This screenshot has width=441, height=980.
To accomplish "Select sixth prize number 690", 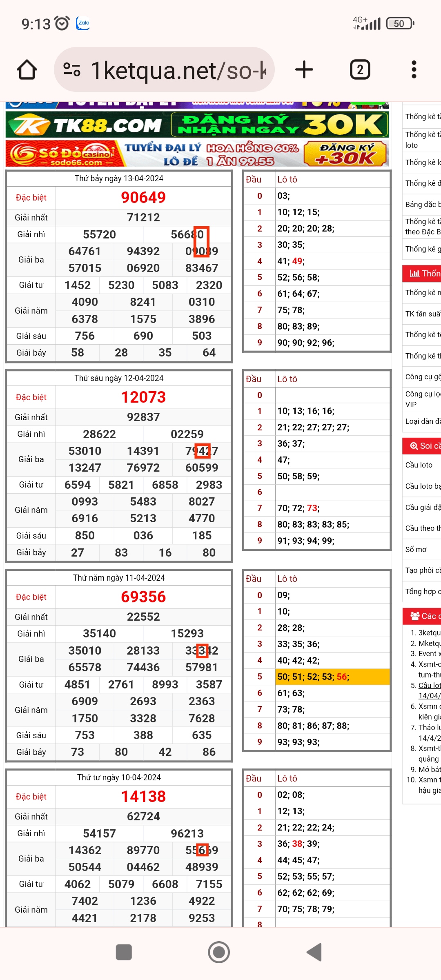I will [x=143, y=336].
